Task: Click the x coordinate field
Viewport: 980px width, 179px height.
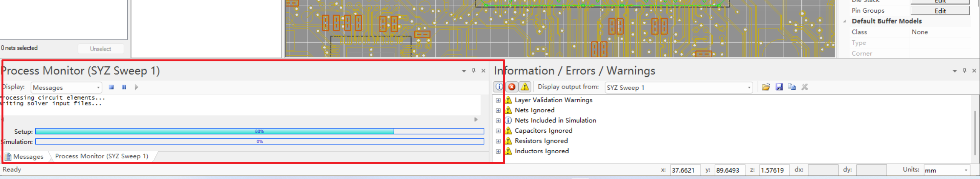Action: click(685, 170)
